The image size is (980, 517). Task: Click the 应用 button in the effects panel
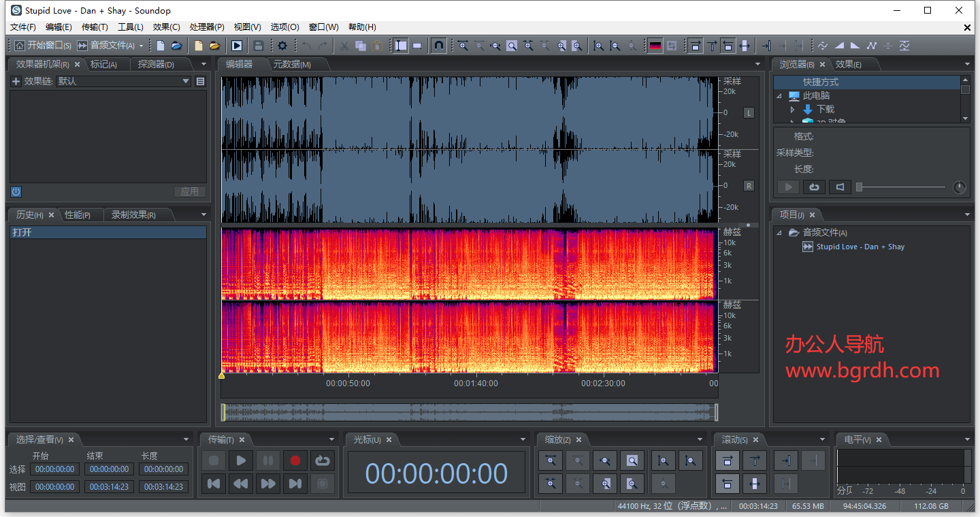190,191
